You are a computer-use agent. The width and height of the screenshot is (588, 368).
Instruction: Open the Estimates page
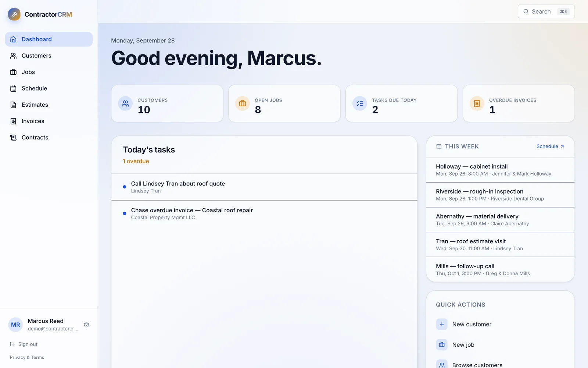pyautogui.click(x=49, y=105)
